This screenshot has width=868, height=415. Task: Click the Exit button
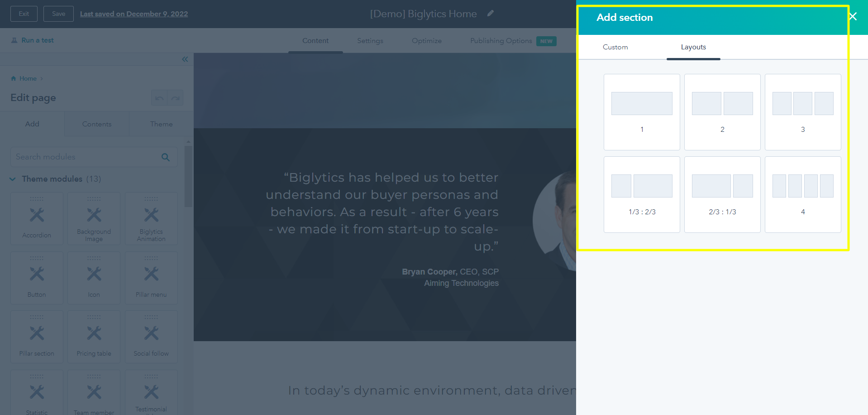(24, 14)
